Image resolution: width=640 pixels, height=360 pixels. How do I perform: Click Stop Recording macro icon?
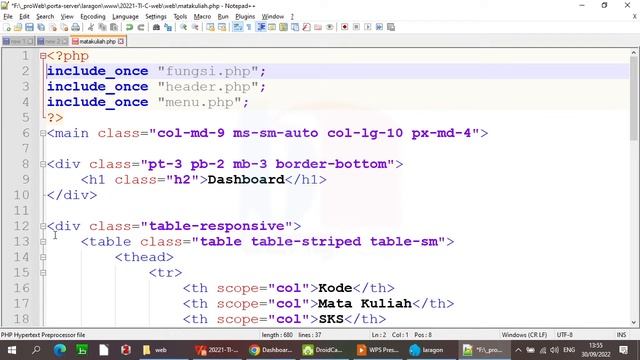(x=356, y=27)
